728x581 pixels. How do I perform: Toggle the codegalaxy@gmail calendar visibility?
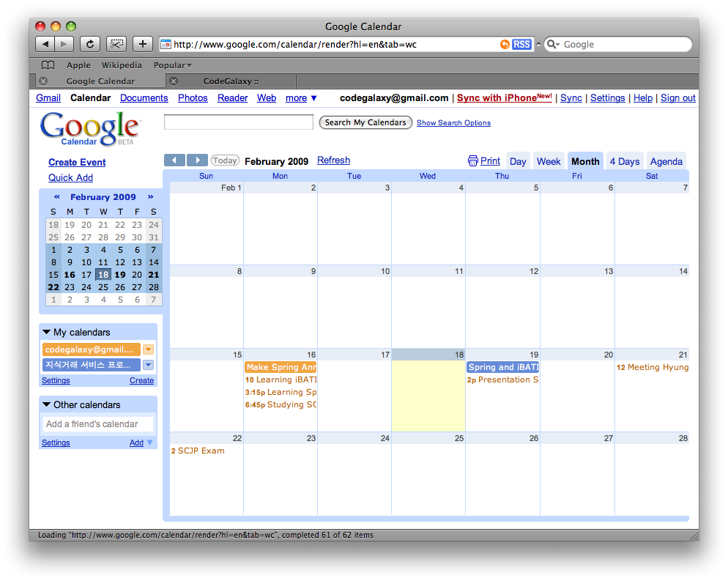(x=92, y=349)
